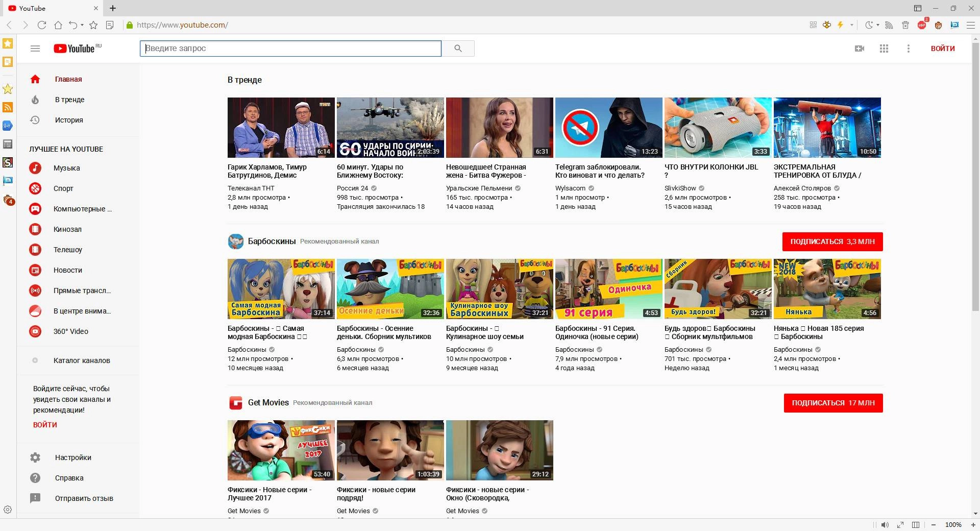Image resolution: width=980 pixels, height=531 pixels.
Task: Click the RSS feed icon in the top toolbar
Action: pos(889,25)
